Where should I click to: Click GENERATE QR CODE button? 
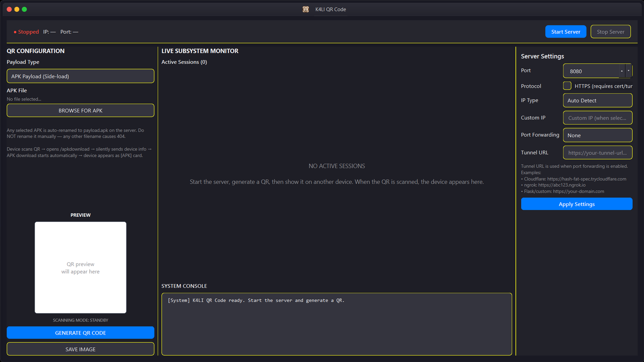click(x=80, y=333)
